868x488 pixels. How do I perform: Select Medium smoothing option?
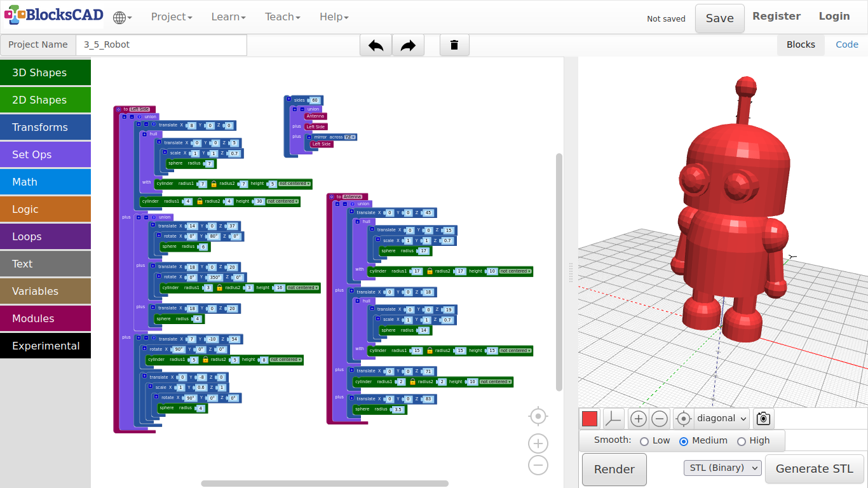click(684, 441)
